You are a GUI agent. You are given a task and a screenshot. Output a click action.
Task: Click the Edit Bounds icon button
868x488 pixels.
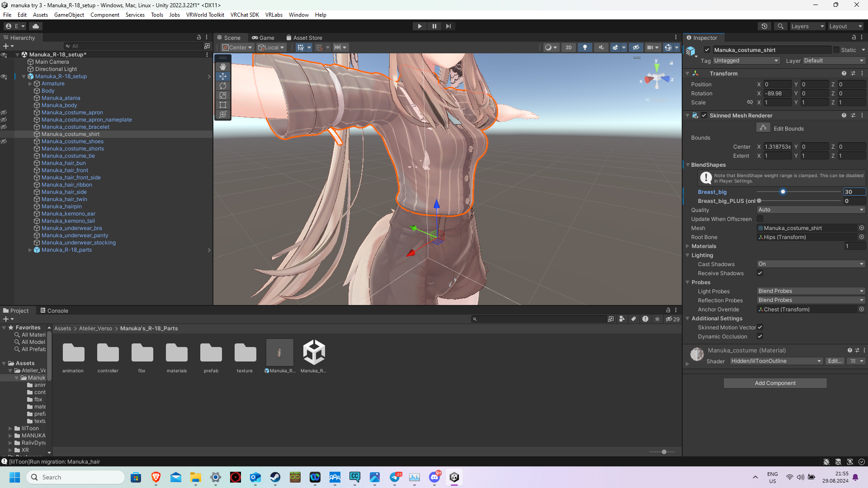pyautogui.click(x=763, y=128)
